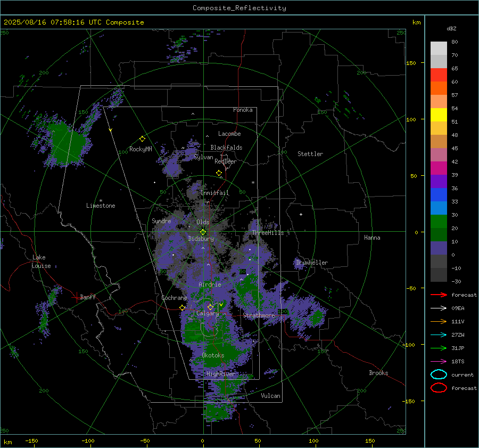Pick the bright green swatch below 30 dBZ
479x448 pixels.
pyautogui.click(x=439, y=222)
